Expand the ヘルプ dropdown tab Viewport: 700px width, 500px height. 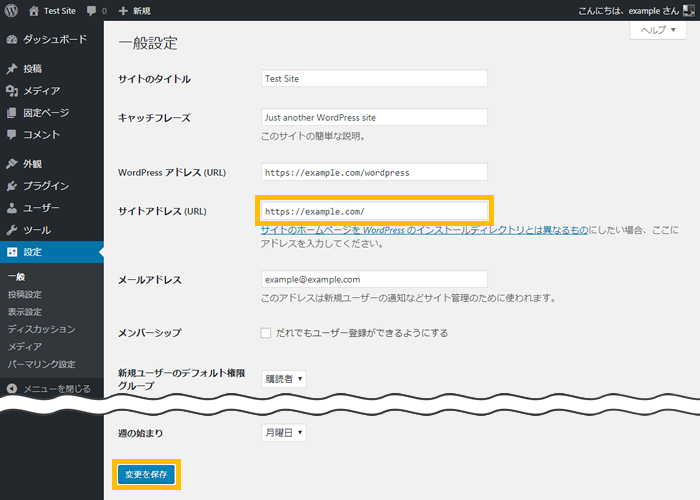(657, 30)
